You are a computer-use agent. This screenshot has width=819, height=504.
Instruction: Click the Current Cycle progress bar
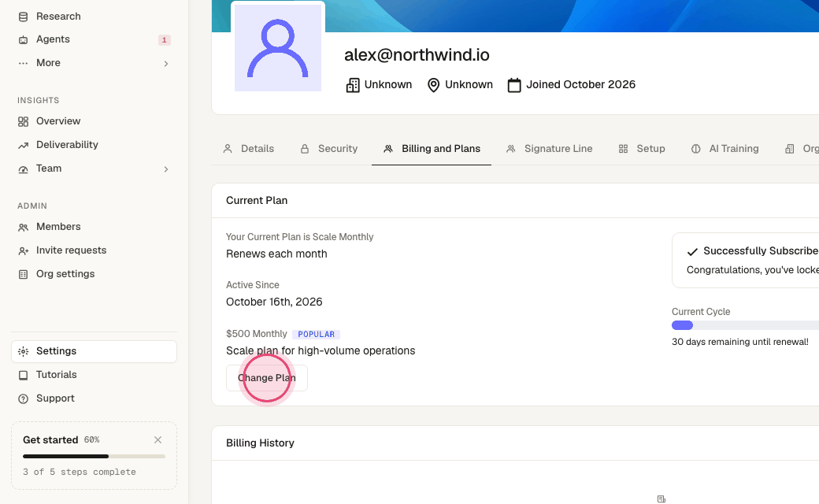pyautogui.click(x=745, y=325)
